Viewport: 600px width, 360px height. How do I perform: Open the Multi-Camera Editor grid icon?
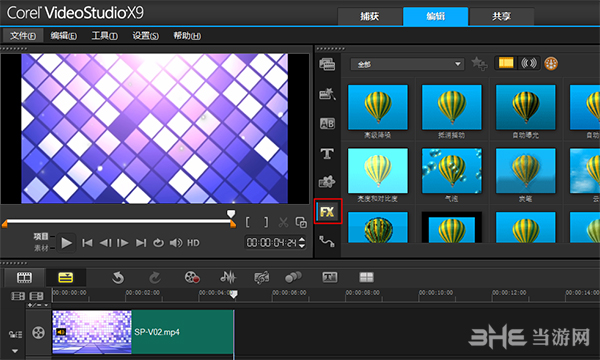tap(366, 277)
